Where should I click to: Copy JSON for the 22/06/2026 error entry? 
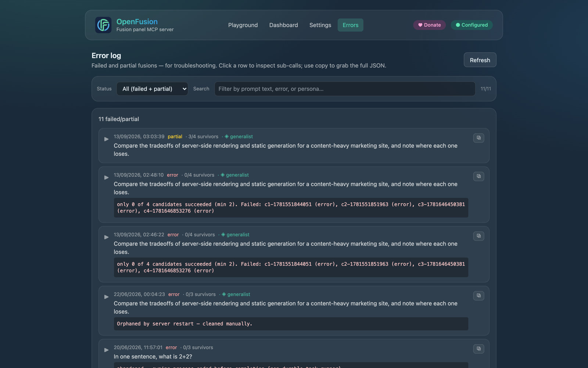(478, 296)
